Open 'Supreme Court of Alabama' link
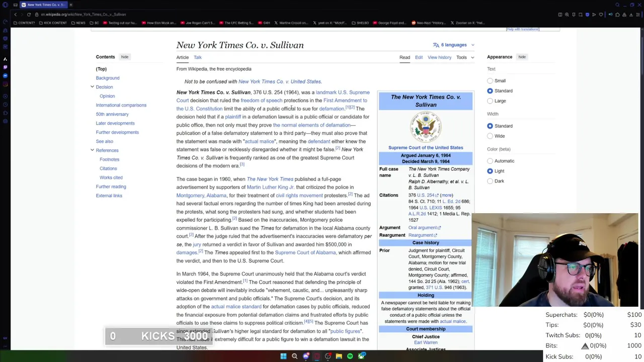This screenshot has width=644, height=362. pos(305,252)
